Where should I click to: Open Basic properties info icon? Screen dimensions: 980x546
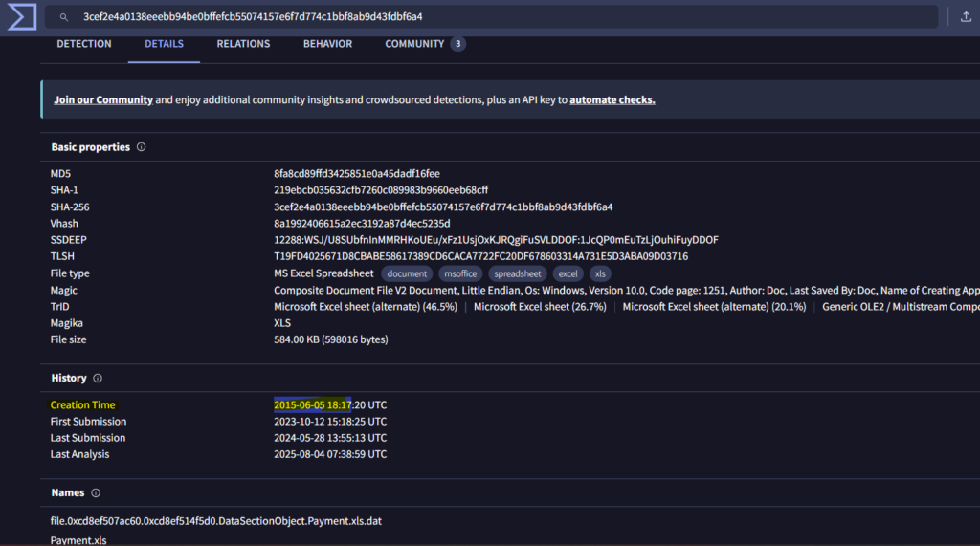pyautogui.click(x=142, y=147)
